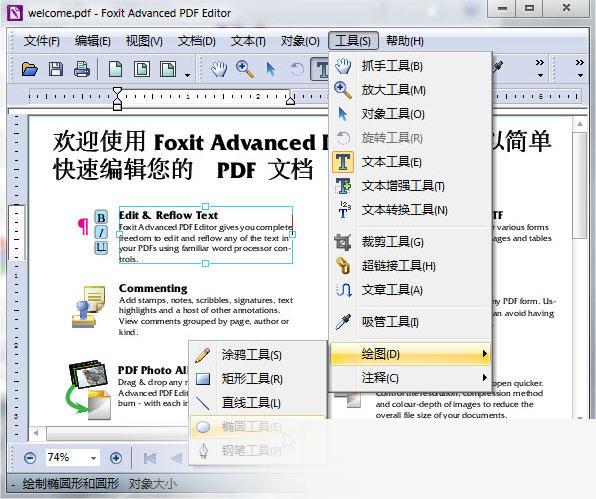Click the 文本增强工具(T) icon
The image size is (596, 499).
[x=343, y=186]
